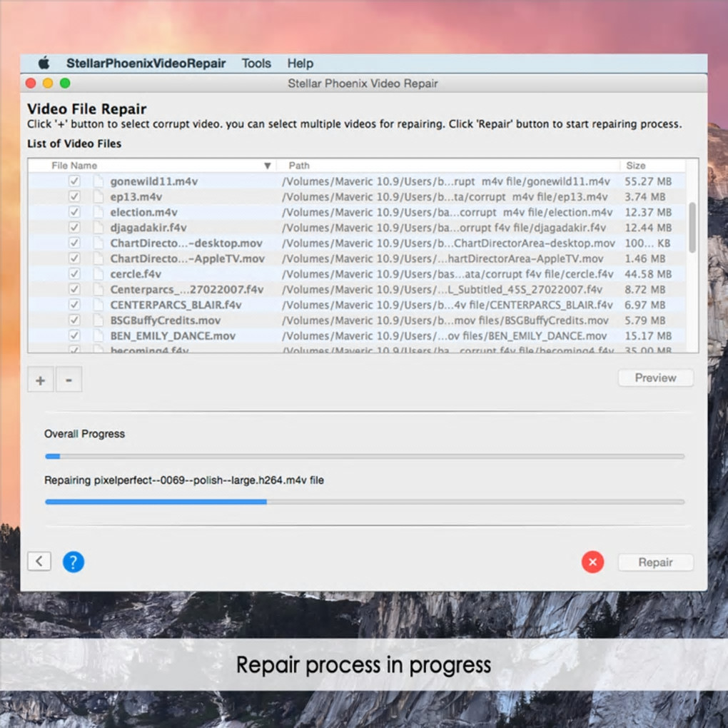Uncheck the CENTERPARCS_BLAIR.f4v checkbox
Screen dimensions: 728x728
tap(74, 305)
